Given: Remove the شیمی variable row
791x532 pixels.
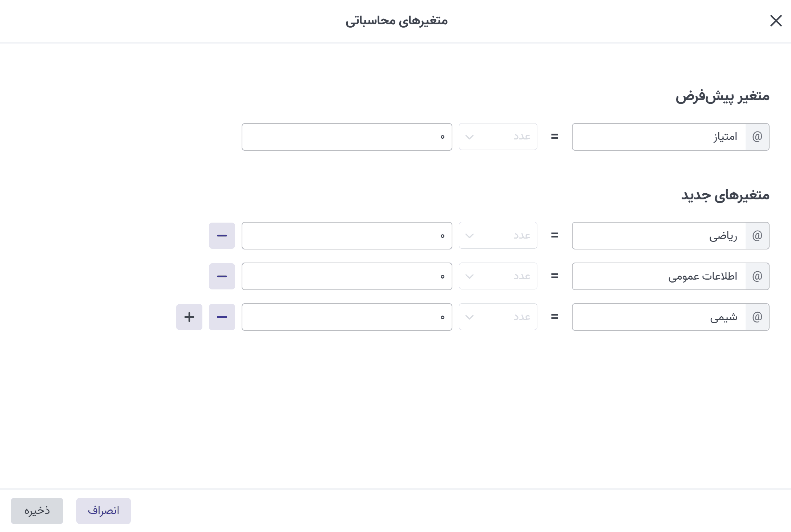Looking at the screenshot, I should point(222,317).
